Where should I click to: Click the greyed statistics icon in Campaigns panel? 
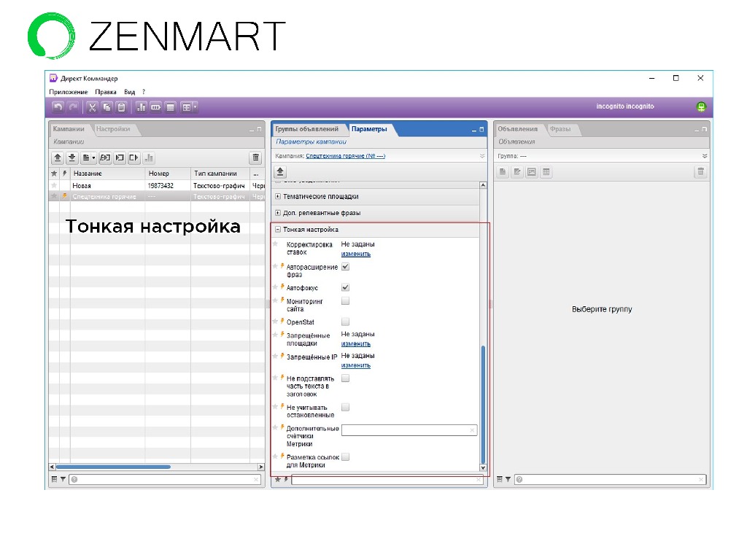click(x=149, y=157)
